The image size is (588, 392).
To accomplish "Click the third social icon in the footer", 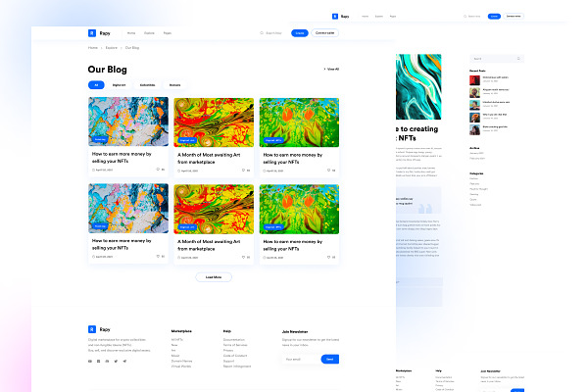I will (x=107, y=362).
